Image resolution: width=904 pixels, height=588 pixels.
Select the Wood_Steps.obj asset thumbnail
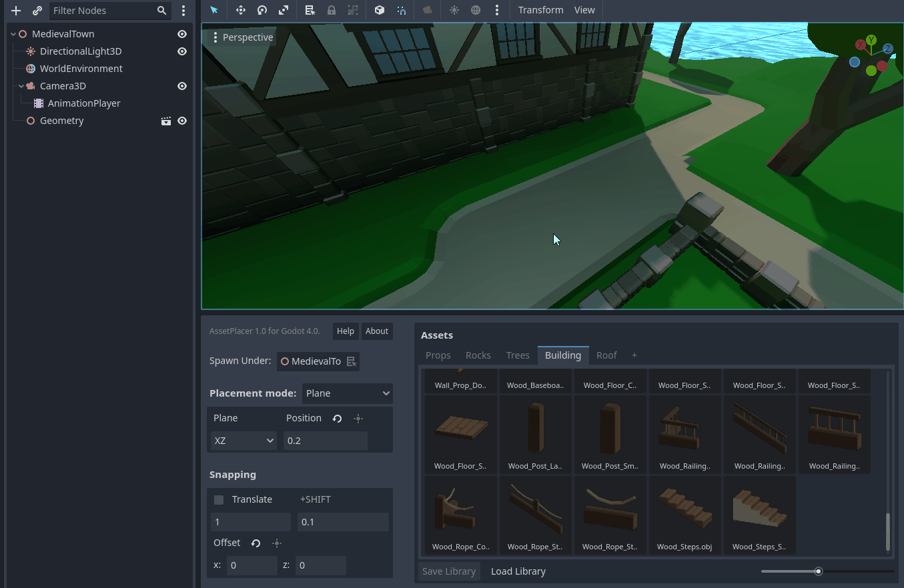[685, 515]
